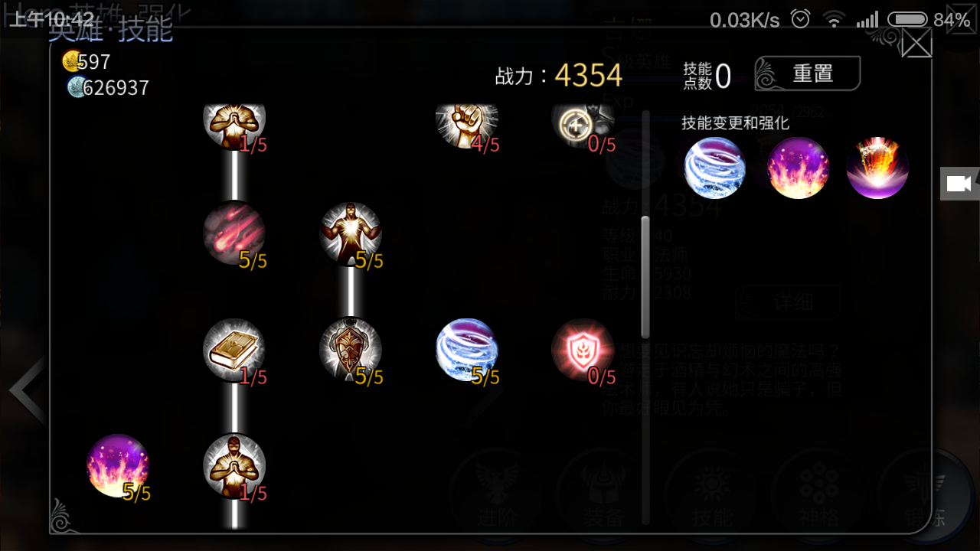
Task: Tap the red flame shield skill 0/5
Action: (x=583, y=350)
